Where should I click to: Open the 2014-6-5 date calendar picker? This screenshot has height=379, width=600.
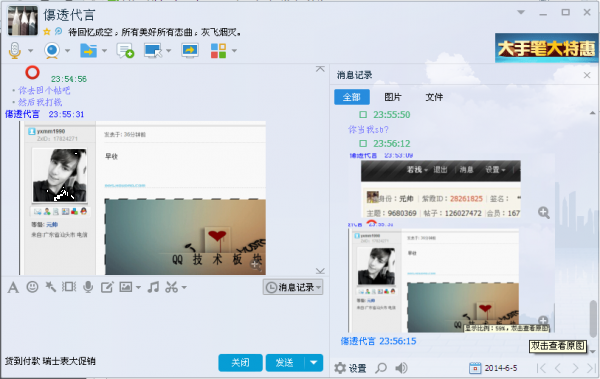point(475,368)
